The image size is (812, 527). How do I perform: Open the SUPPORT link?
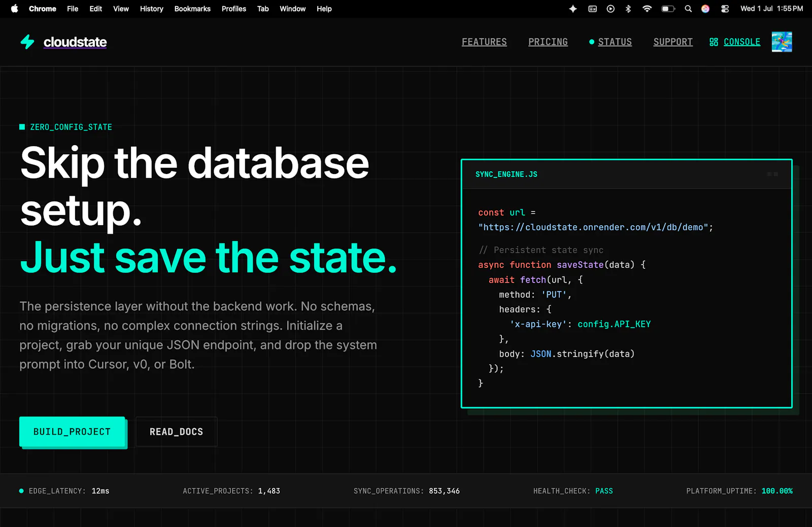coord(673,42)
